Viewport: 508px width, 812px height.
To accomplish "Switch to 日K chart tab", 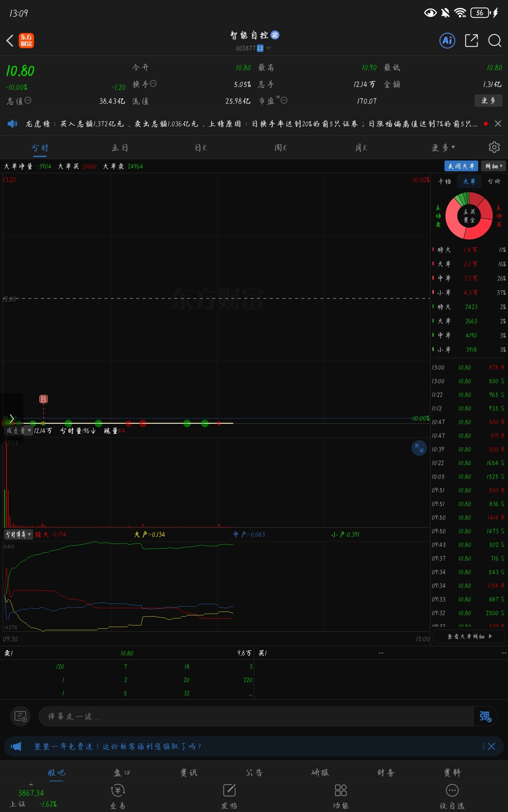I will pyautogui.click(x=201, y=147).
